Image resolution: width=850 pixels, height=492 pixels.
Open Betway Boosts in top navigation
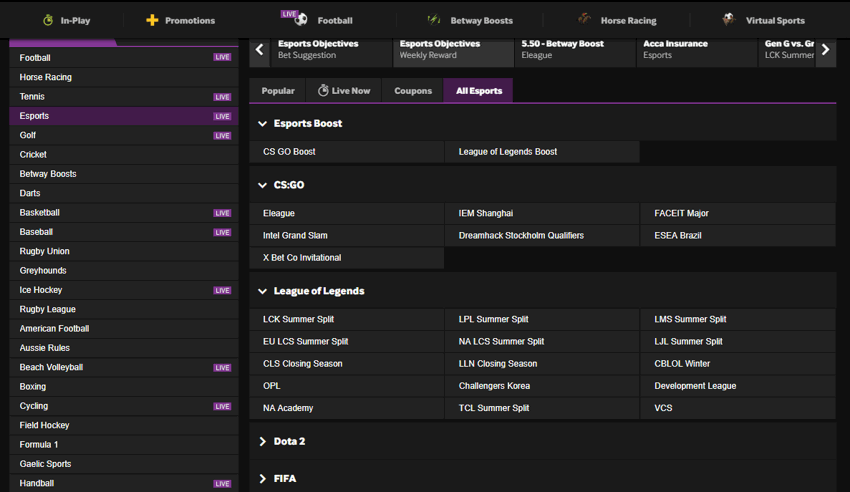click(470, 20)
